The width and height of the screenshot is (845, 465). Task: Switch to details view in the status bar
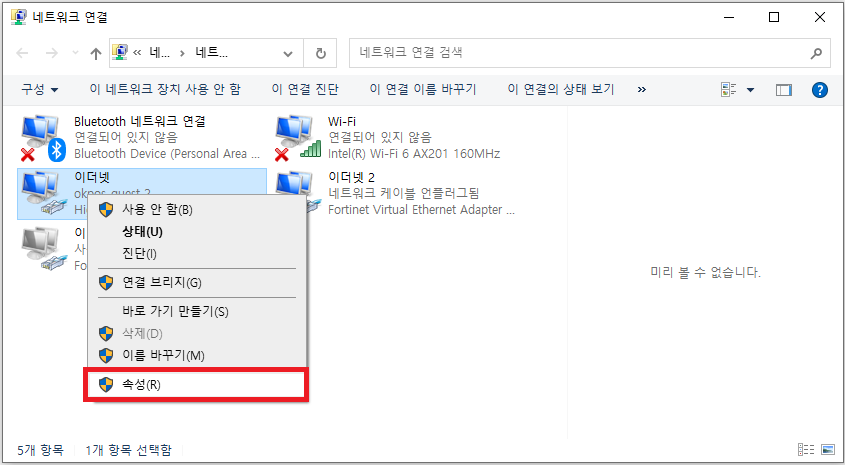click(806, 450)
